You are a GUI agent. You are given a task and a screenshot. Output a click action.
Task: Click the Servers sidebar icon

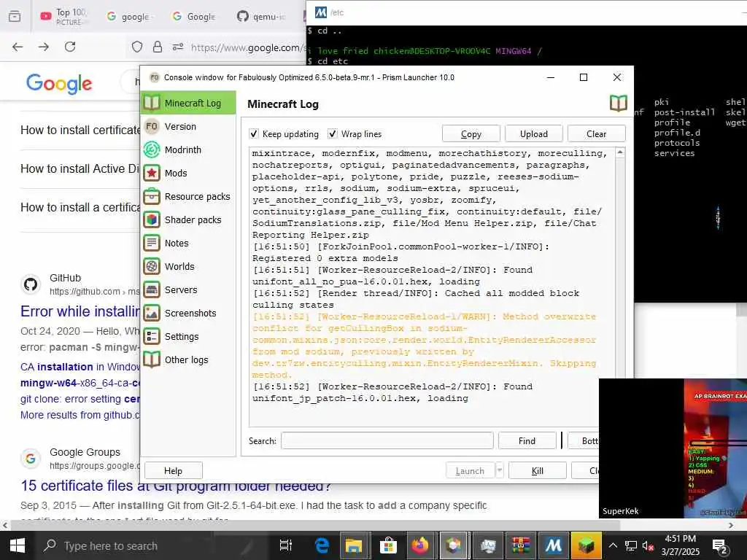click(x=152, y=289)
